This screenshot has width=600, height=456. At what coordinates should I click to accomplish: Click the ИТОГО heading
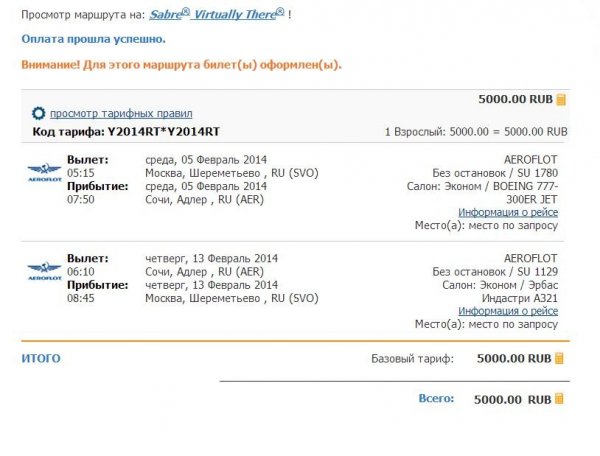coord(41,358)
